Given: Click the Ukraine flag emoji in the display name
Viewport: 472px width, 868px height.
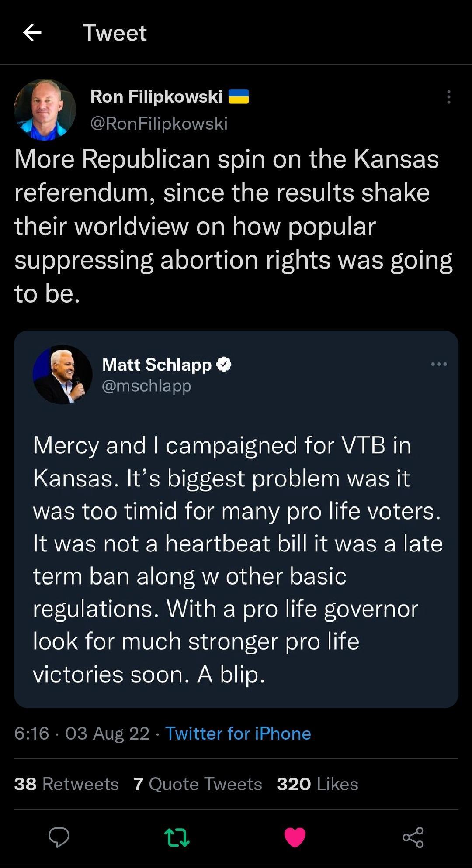Looking at the screenshot, I should (x=239, y=97).
